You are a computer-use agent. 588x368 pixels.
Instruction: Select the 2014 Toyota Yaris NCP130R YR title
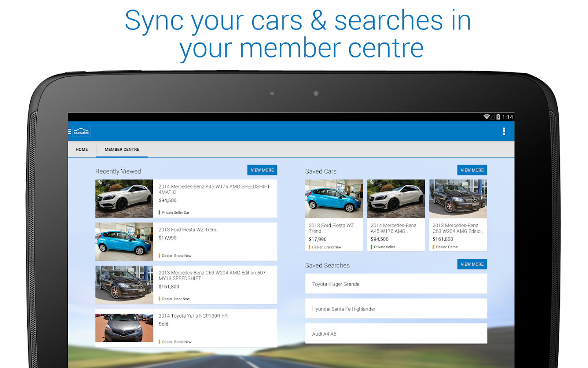click(193, 316)
